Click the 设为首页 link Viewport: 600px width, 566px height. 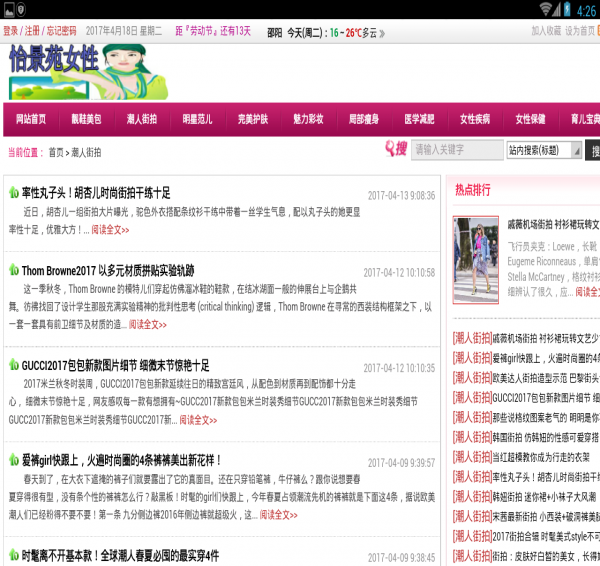(x=580, y=31)
